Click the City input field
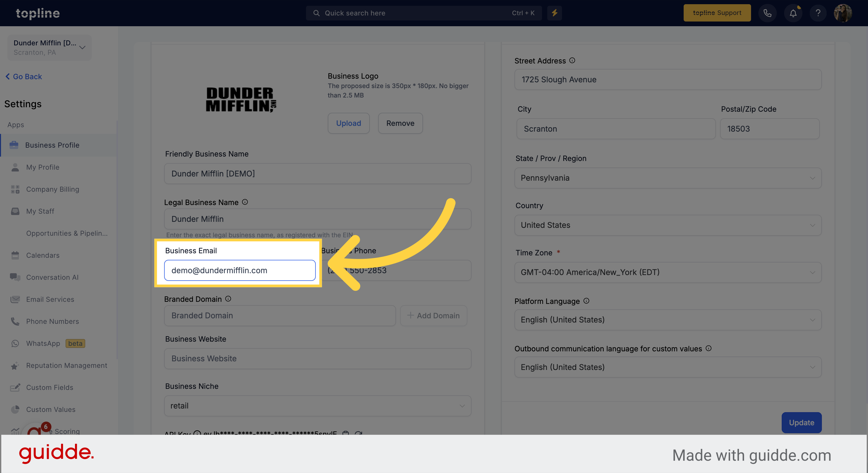The image size is (868, 473). pos(616,129)
